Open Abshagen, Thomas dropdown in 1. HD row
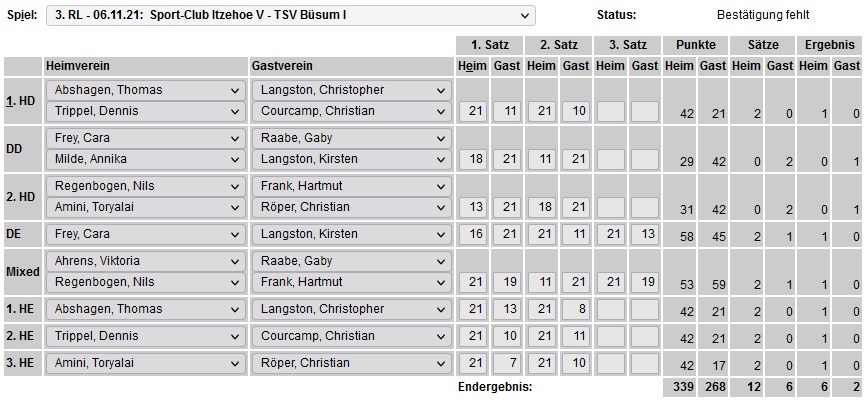 pyautogui.click(x=145, y=90)
